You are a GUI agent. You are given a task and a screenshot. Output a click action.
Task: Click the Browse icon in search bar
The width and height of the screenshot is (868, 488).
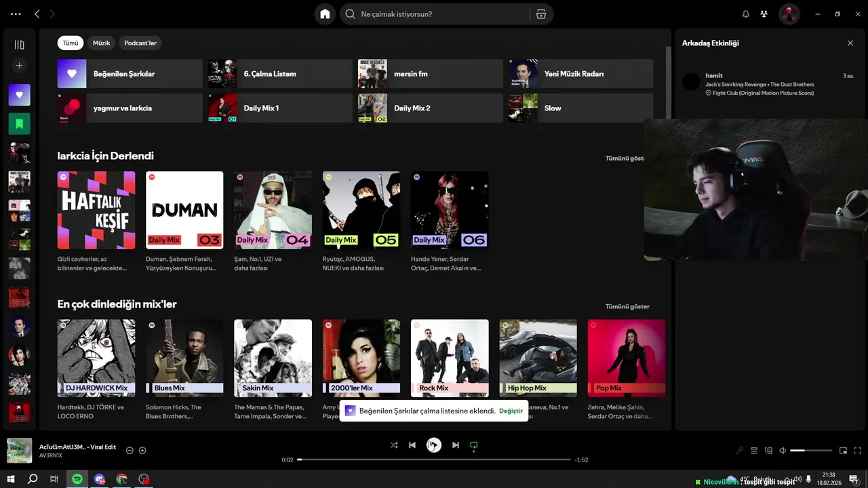(540, 14)
